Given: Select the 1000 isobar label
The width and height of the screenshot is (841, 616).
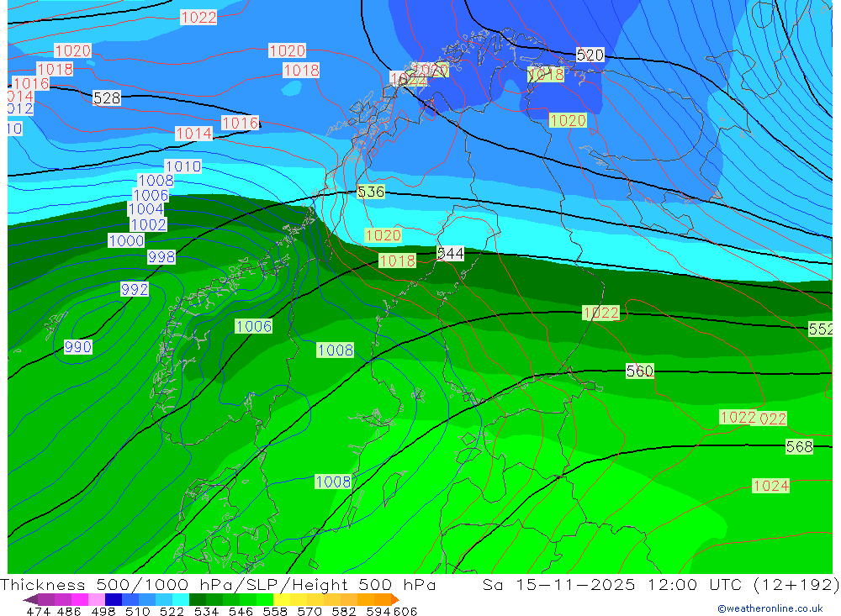Looking at the screenshot, I should (x=127, y=240).
